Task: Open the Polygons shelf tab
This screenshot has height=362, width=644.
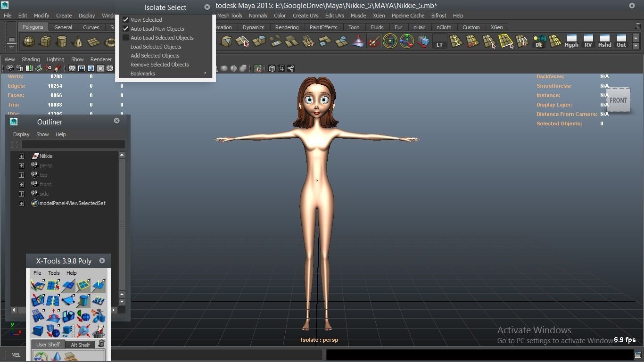Action: [x=33, y=27]
